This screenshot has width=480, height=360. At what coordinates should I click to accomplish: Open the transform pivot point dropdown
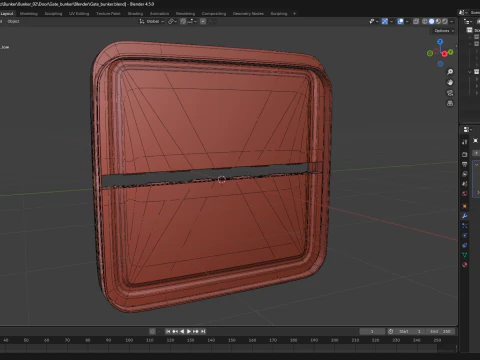[172, 21]
